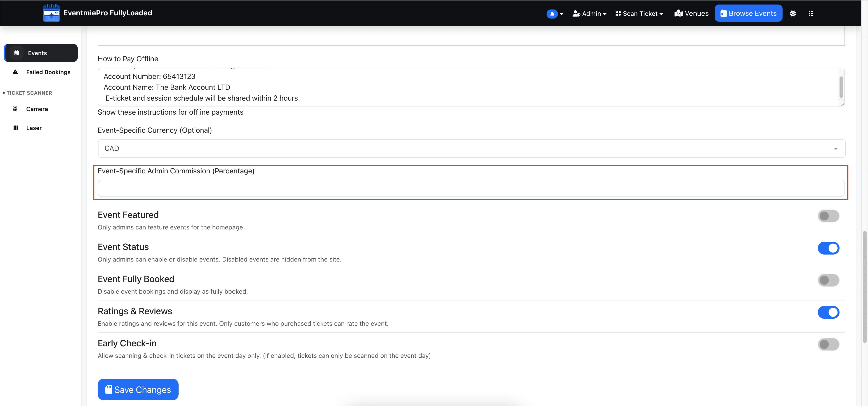Select Events in the sidebar

pyautogui.click(x=41, y=53)
